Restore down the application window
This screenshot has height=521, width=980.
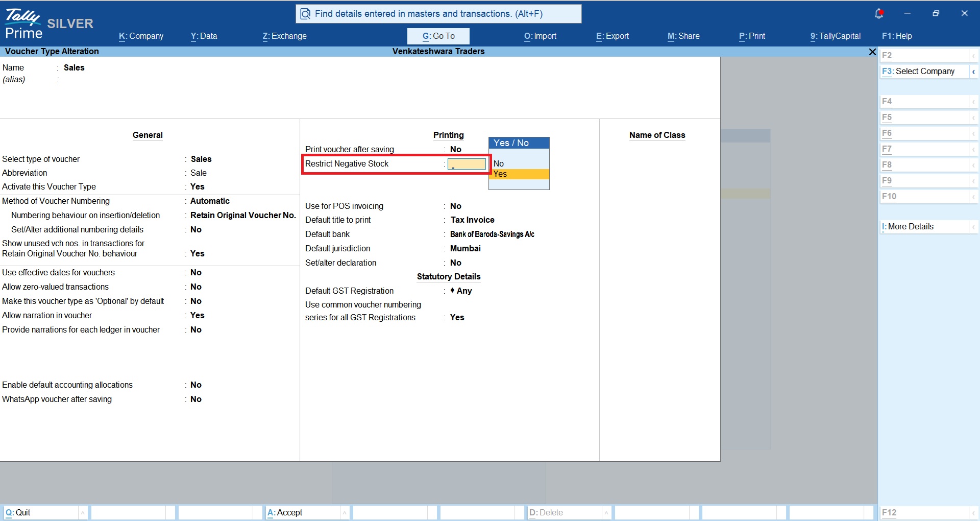pyautogui.click(x=936, y=14)
